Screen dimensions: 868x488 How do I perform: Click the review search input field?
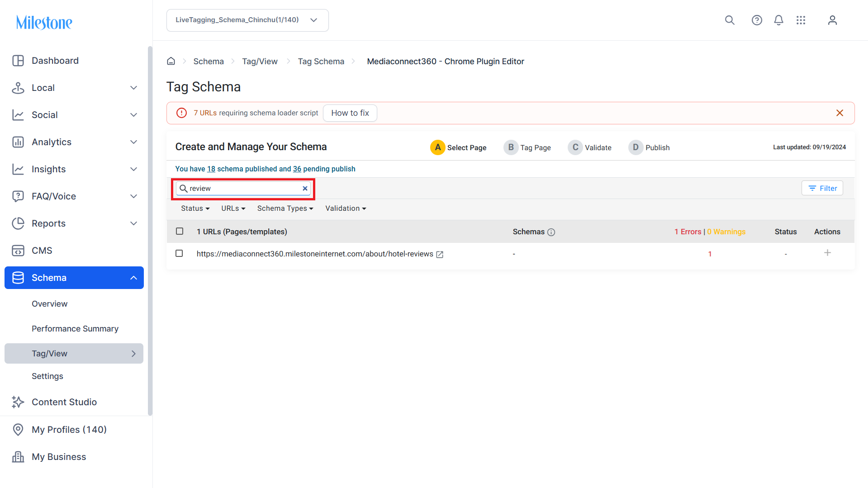point(243,189)
